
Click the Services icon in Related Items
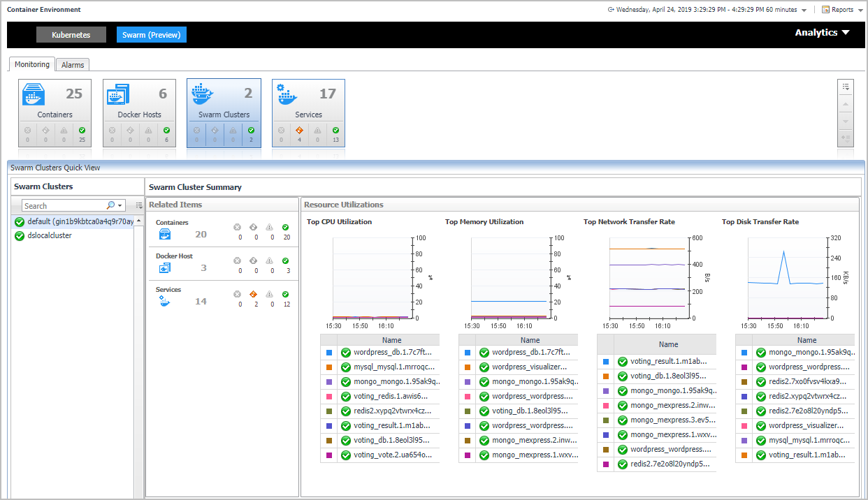165,302
